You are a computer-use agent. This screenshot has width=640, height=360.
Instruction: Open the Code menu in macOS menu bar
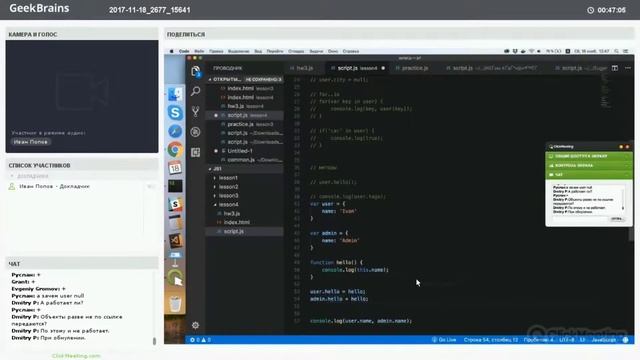pos(184,51)
